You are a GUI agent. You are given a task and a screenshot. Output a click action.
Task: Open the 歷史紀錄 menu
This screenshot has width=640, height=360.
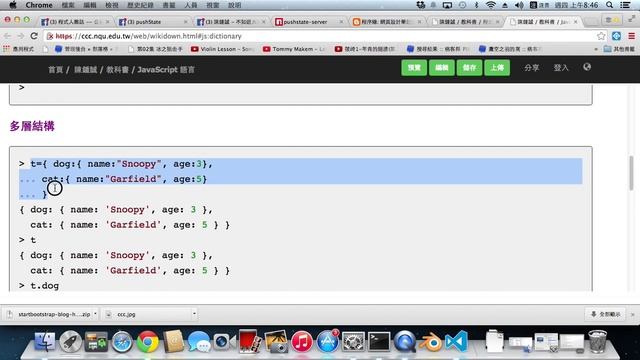tap(140, 5)
